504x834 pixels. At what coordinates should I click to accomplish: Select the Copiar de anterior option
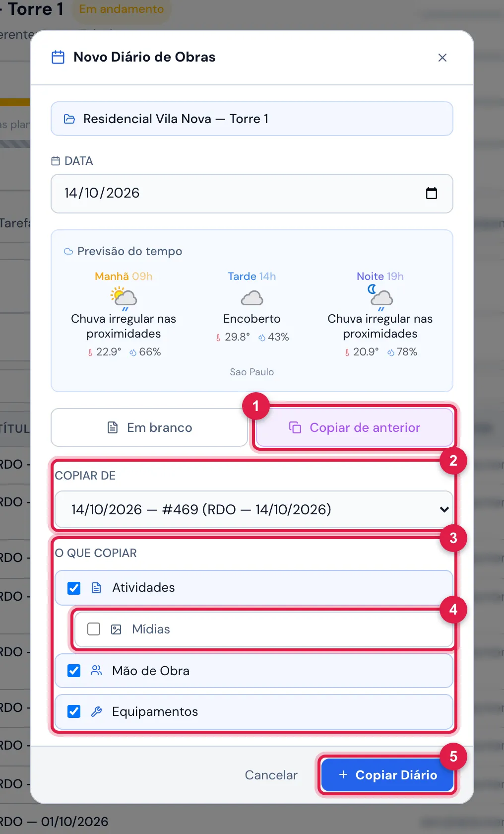(x=355, y=427)
